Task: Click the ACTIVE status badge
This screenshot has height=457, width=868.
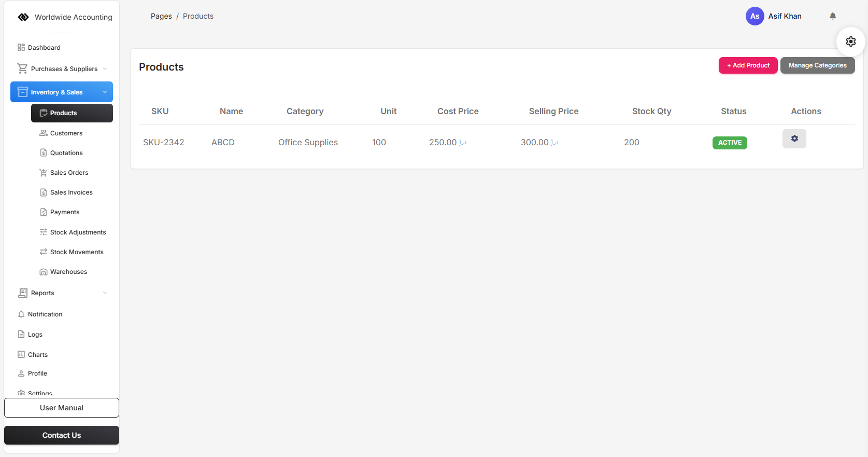Action: (730, 143)
